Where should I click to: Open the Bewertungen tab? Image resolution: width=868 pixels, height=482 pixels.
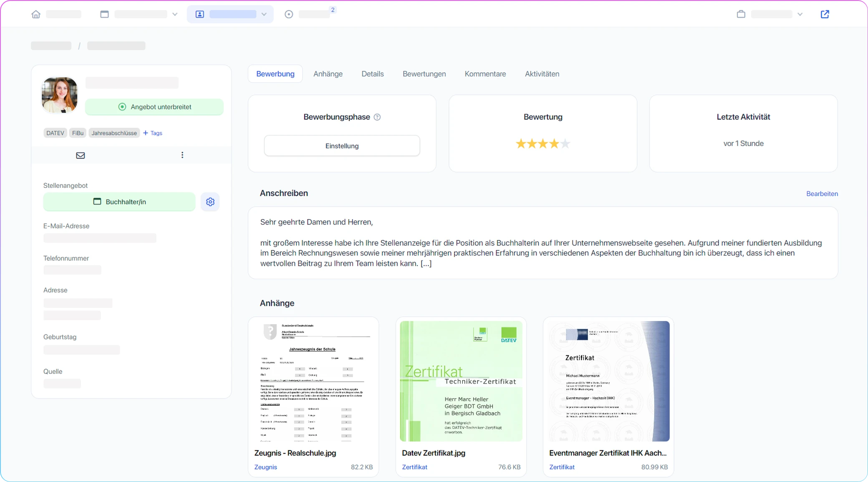click(424, 74)
